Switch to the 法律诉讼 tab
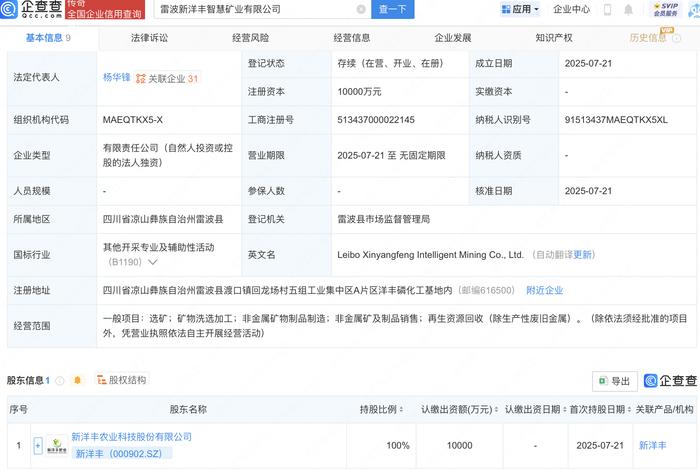 pos(150,38)
